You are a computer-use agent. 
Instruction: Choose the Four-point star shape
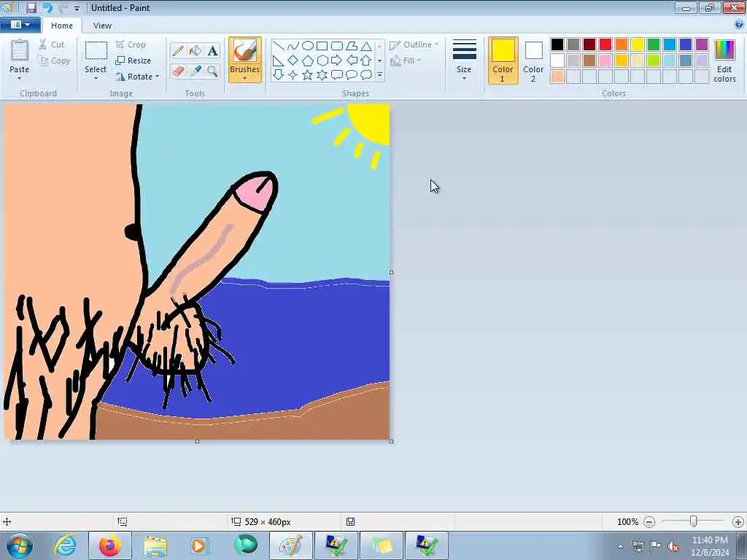pyautogui.click(x=293, y=75)
